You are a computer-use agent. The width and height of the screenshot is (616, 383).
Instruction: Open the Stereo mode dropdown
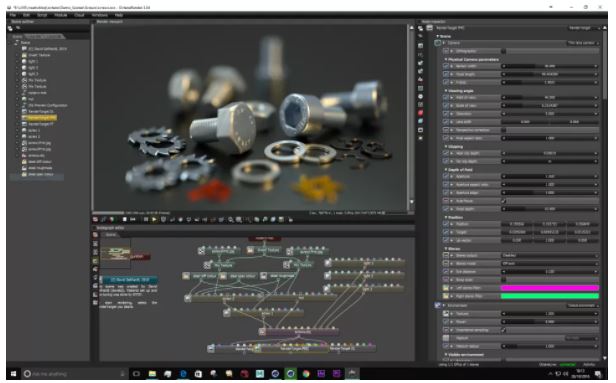point(550,264)
